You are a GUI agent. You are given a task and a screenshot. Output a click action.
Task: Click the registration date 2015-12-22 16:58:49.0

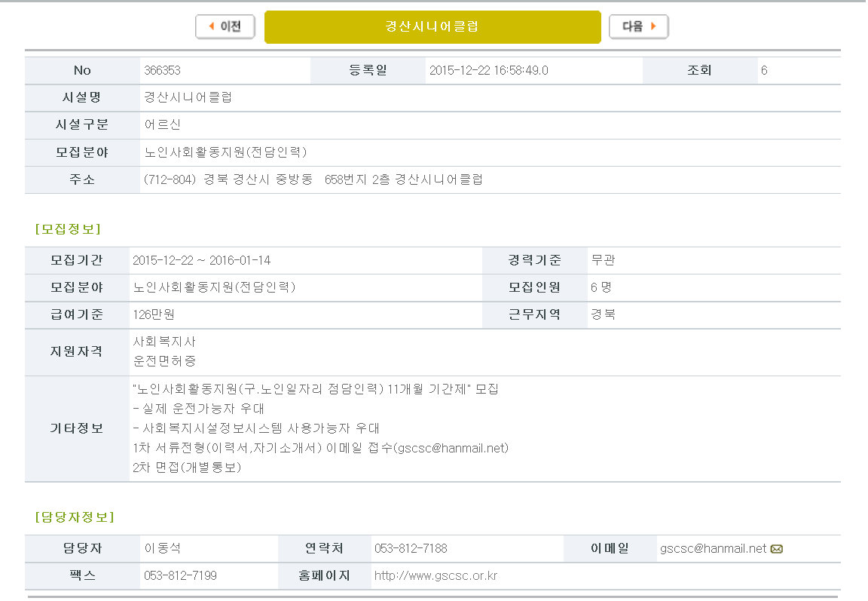point(488,71)
